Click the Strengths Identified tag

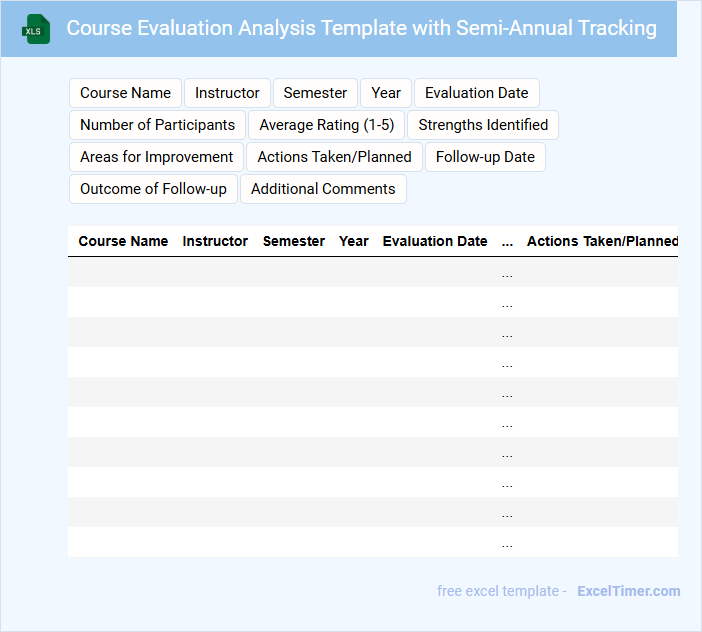483,125
